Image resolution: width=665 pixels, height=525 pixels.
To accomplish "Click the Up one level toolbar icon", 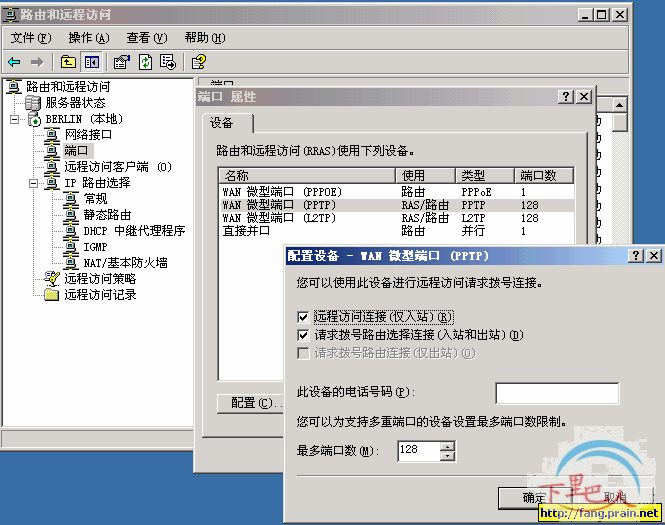I will pyautogui.click(x=68, y=62).
